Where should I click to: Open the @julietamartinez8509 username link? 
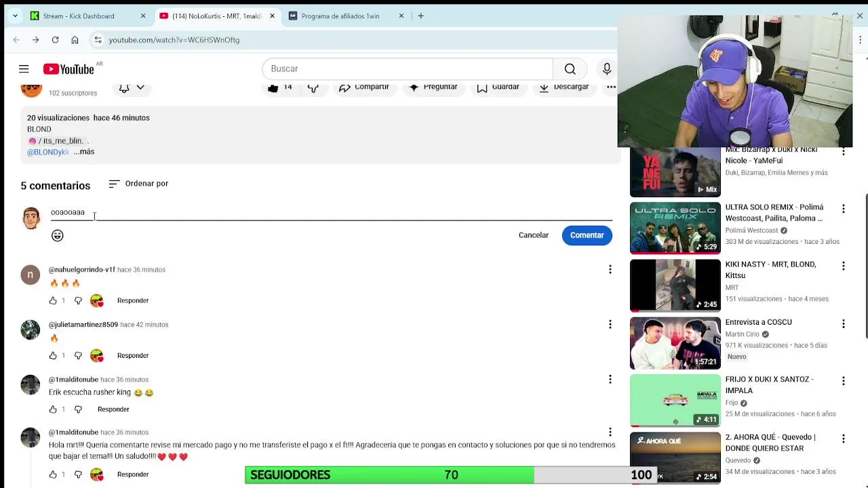click(83, 325)
